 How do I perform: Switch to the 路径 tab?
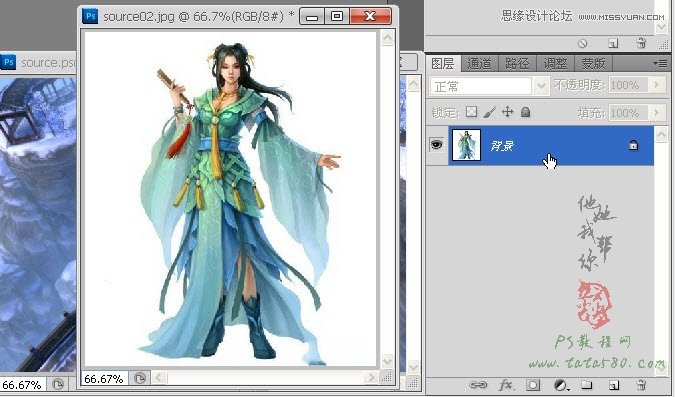517,64
